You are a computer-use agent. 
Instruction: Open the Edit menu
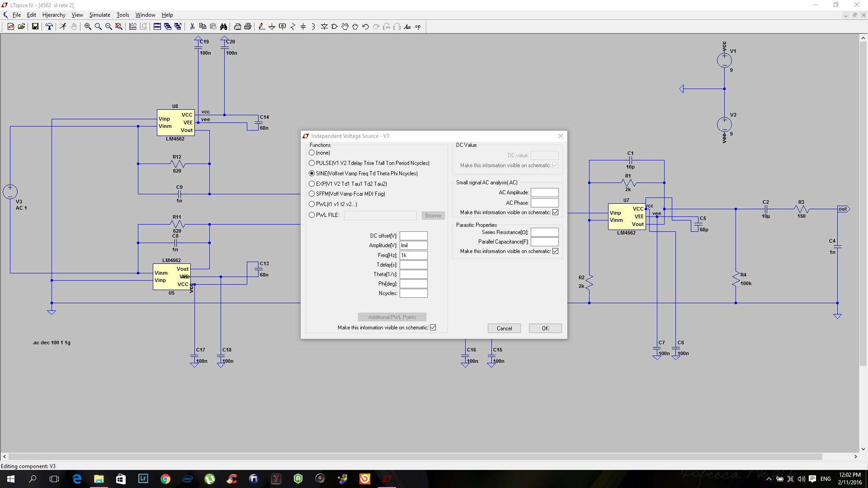click(31, 15)
